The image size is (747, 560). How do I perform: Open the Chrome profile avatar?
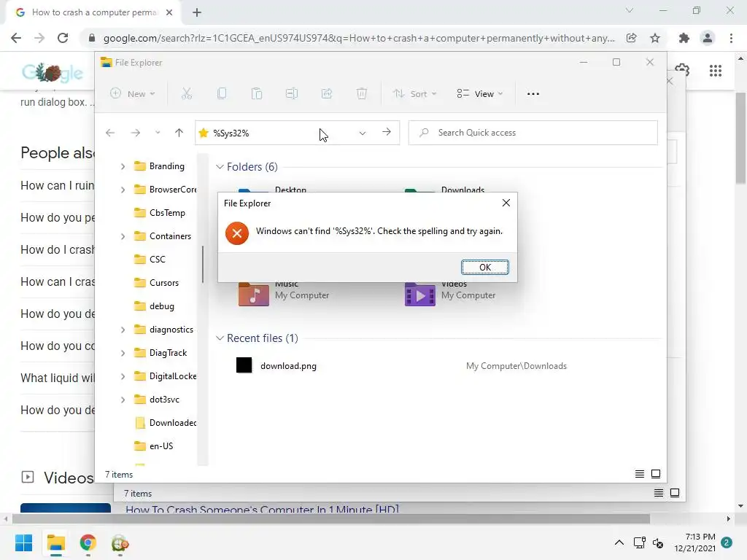[x=708, y=38]
